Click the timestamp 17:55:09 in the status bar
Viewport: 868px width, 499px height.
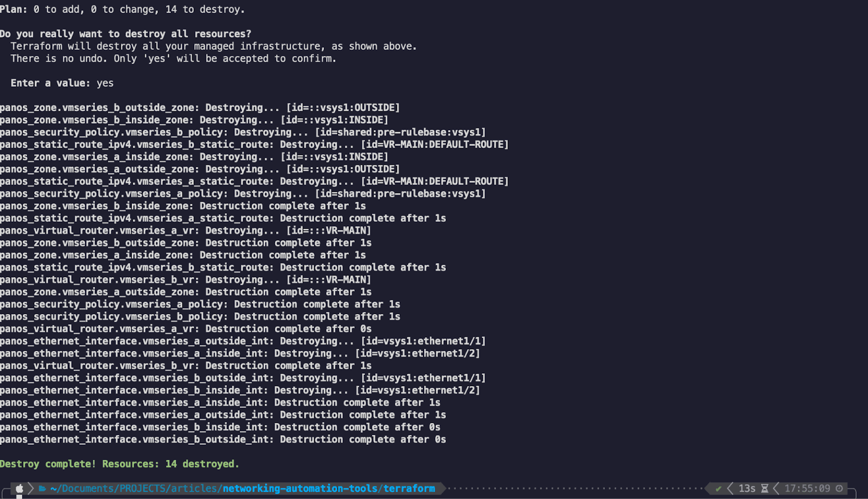coord(807,488)
